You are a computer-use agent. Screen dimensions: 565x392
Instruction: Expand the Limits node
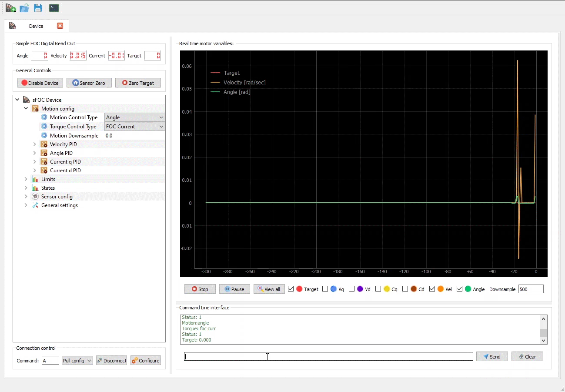(x=26, y=179)
